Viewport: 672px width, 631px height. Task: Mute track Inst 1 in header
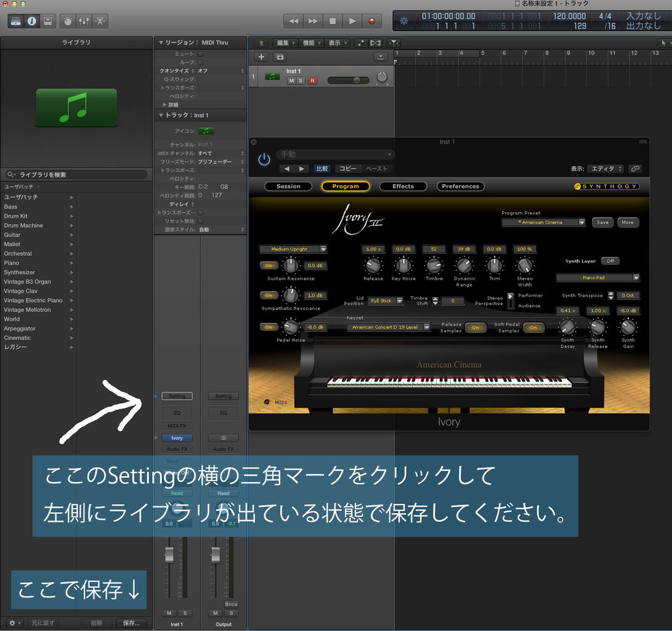pos(291,81)
